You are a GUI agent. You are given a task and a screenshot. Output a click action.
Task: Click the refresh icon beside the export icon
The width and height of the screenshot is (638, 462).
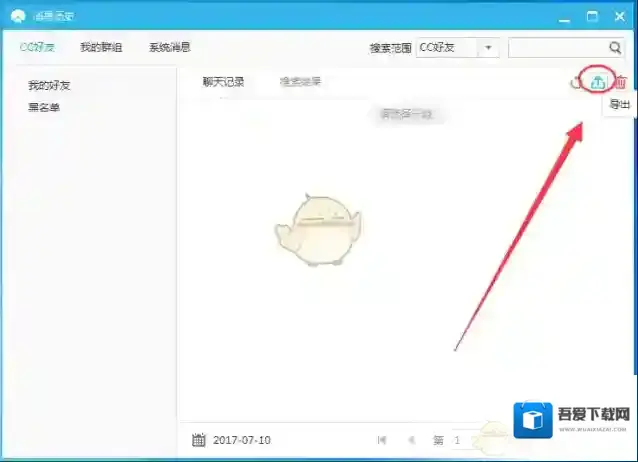click(576, 83)
